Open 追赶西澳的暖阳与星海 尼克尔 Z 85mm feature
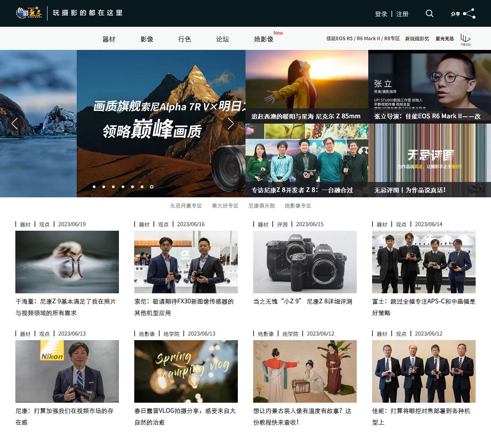 pyautogui.click(x=307, y=87)
